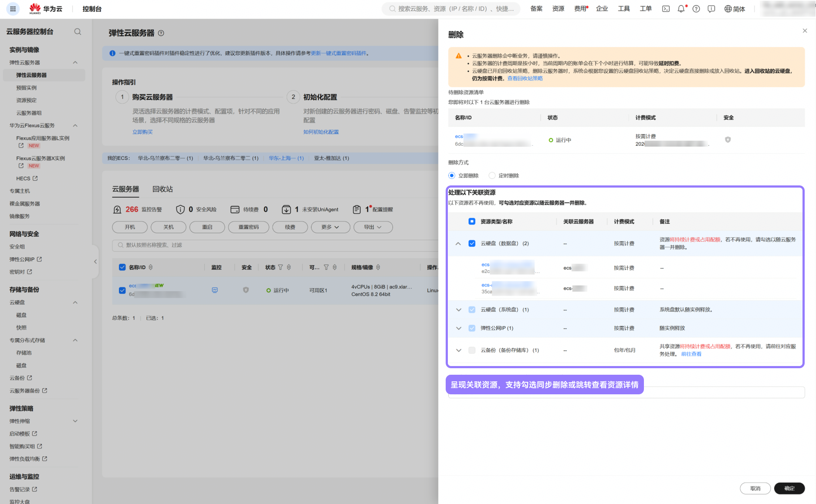Search in the sidebar magnifier icon
Viewport: 816px width, 504px height.
pyautogui.click(x=78, y=31)
